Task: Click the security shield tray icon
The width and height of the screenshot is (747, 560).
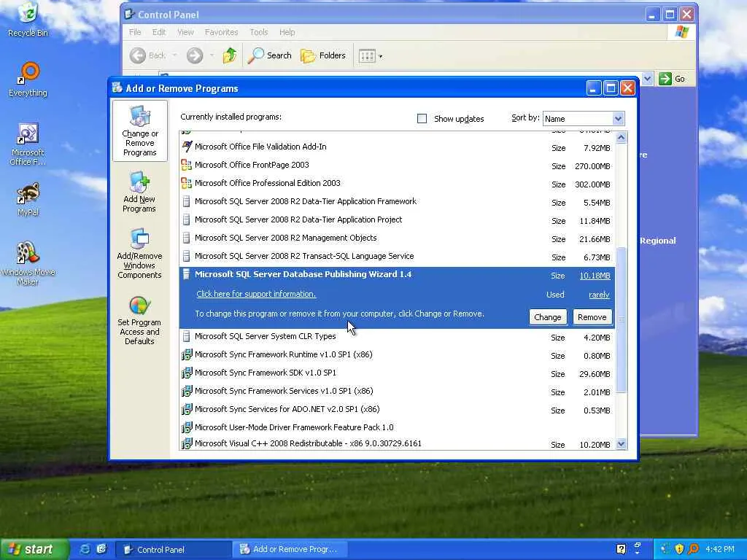Action: [679, 549]
